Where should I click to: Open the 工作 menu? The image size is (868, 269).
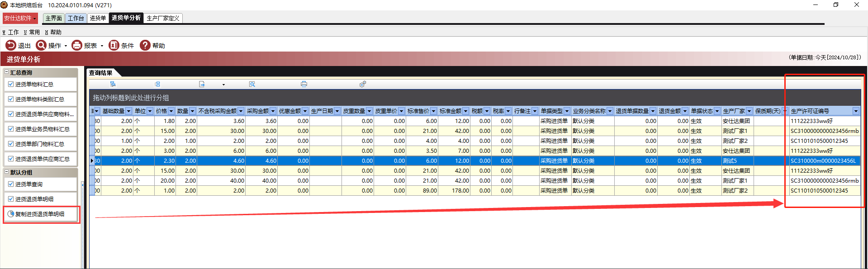pos(11,32)
